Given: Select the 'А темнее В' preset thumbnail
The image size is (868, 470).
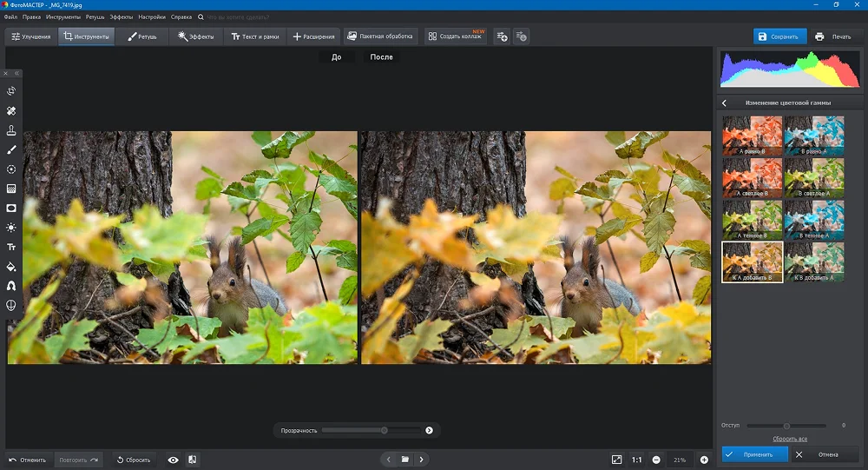Looking at the screenshot, I should [x=753, y=220].
